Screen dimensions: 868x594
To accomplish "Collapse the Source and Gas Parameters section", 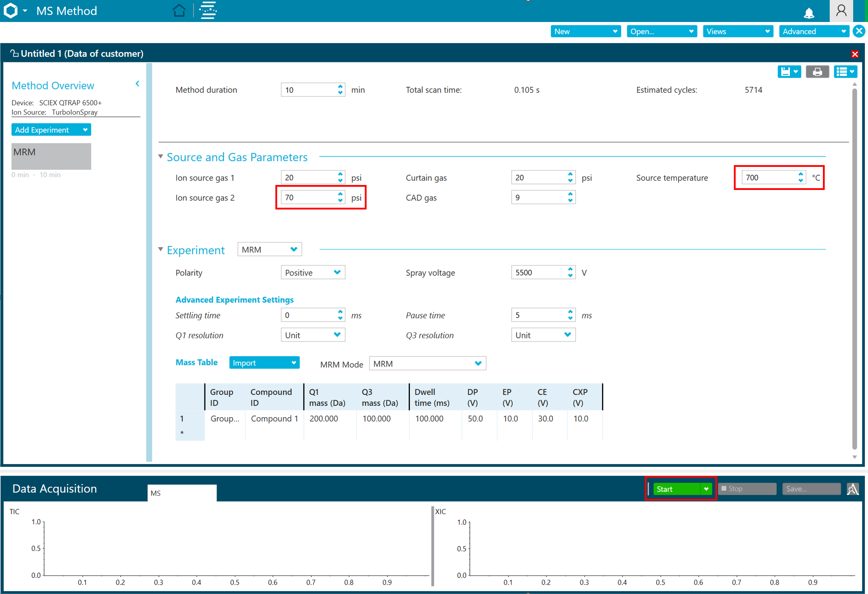I will tap(161, 157).
